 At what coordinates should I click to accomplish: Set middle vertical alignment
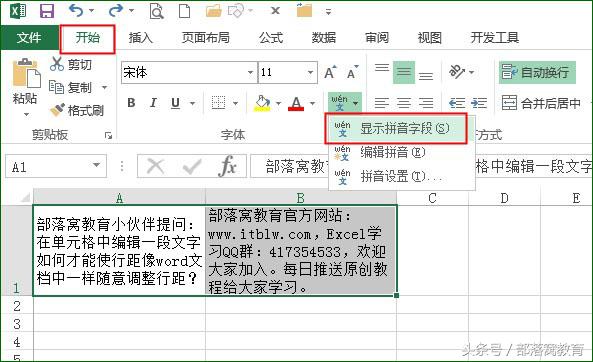coord(404,72)
